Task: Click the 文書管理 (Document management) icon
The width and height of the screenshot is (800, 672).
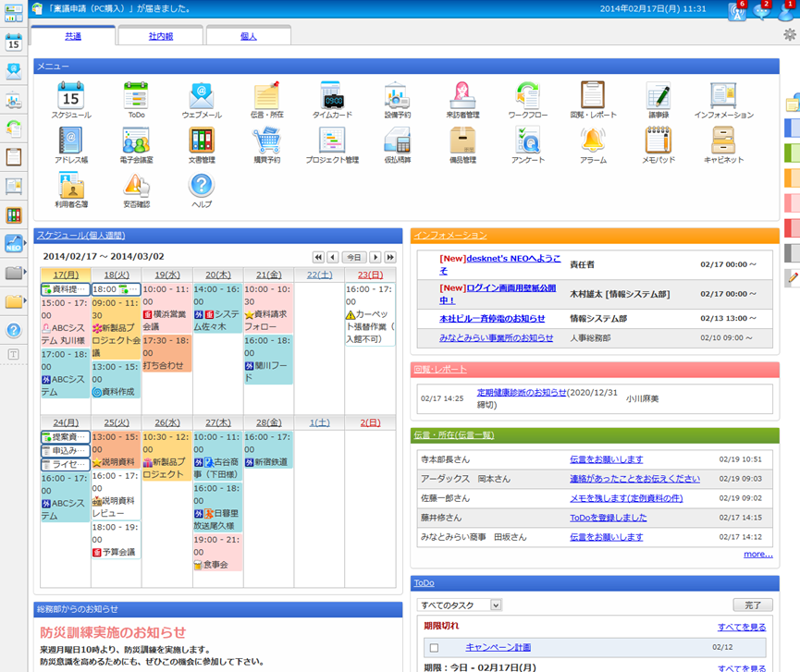Action: click(x=202, y=141)
